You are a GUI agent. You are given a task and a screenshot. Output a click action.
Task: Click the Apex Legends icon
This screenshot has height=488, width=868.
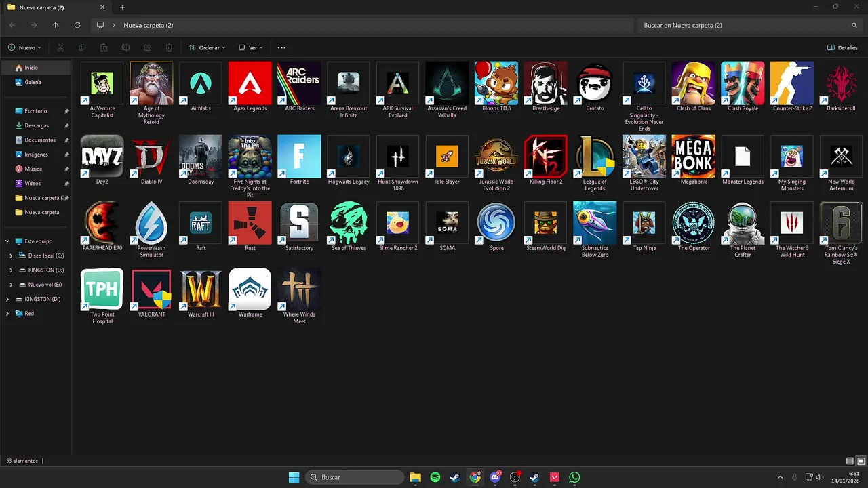coord(250,83)
